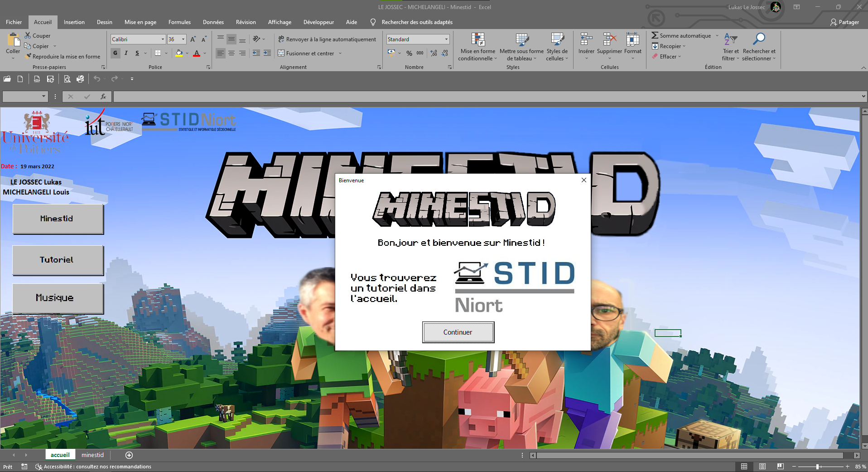The height and width of the screenshot is (472, 868).
Task: Click the zoom slider handle
Action: pyautogui.click(x=818, y=467)
